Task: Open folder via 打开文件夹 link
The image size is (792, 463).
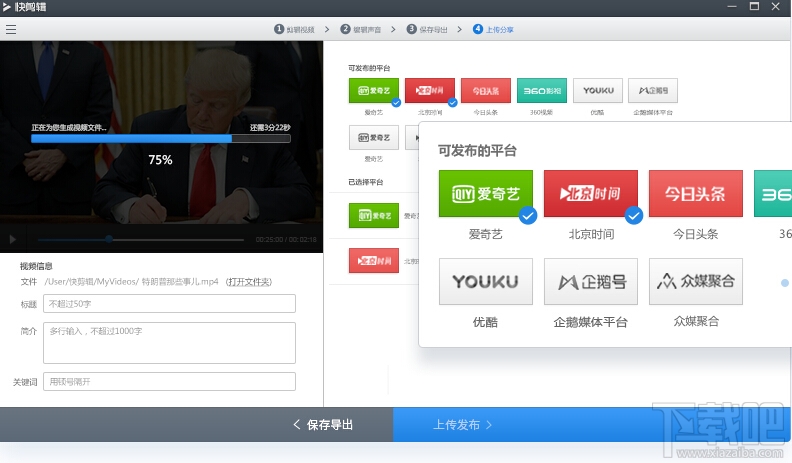Action: 249,282
